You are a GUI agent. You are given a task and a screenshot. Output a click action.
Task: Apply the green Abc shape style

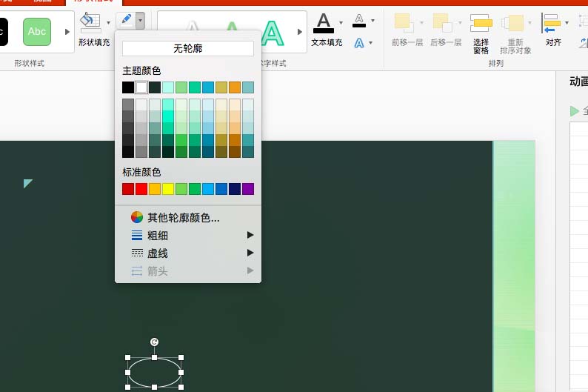37,32
